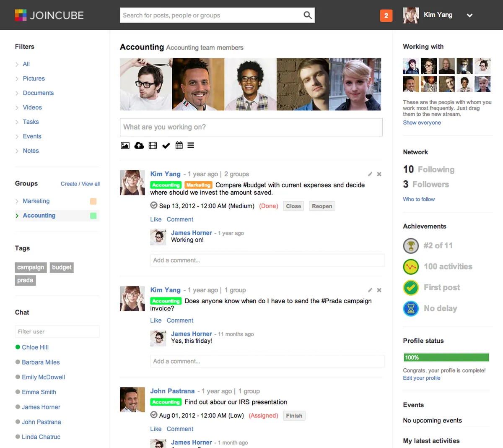Add a video using the film icon
The width and height of the screenshot is (503, 448).
click(x=153, y=146)
